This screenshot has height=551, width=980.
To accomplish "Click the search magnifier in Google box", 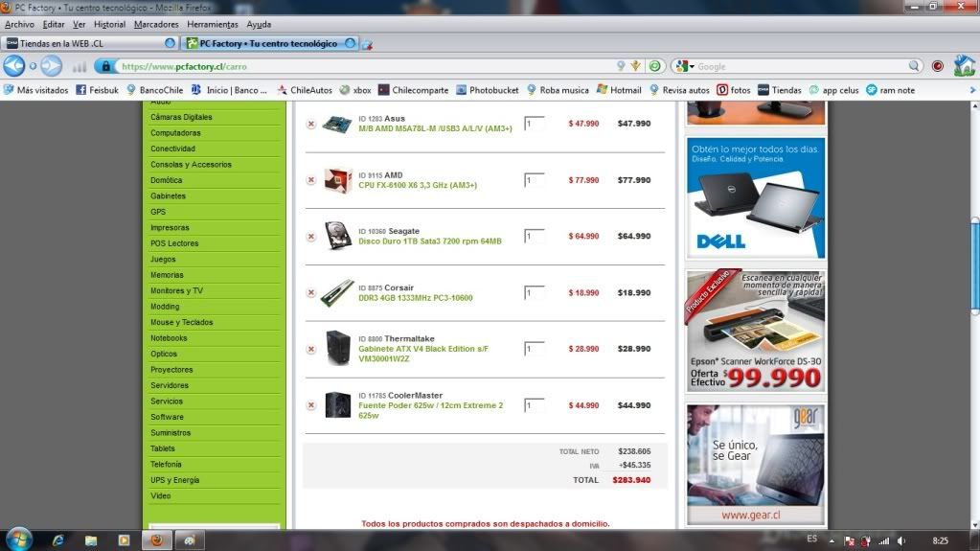I will [914, 66].
